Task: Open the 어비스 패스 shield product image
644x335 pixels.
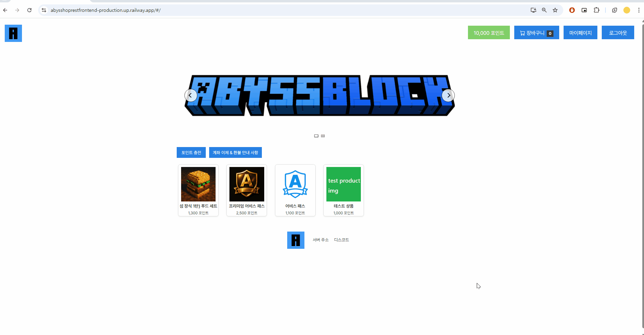Action: [x=295, y=184]
